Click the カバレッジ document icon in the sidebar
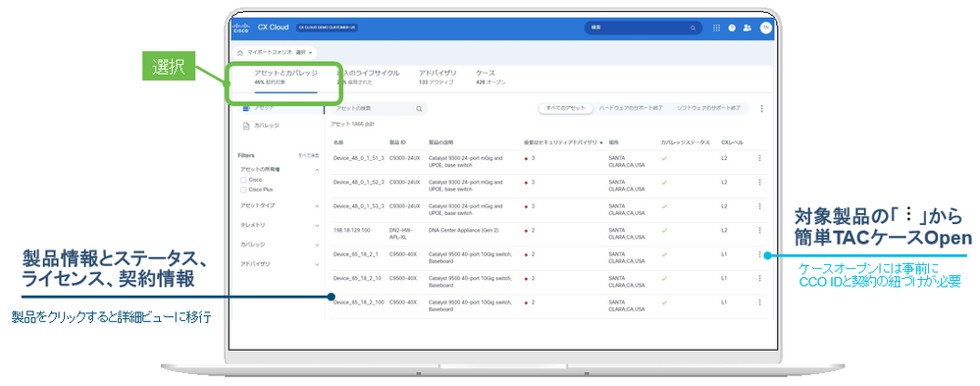The height and width of the screenshot is (386, 980). [245, 126]
